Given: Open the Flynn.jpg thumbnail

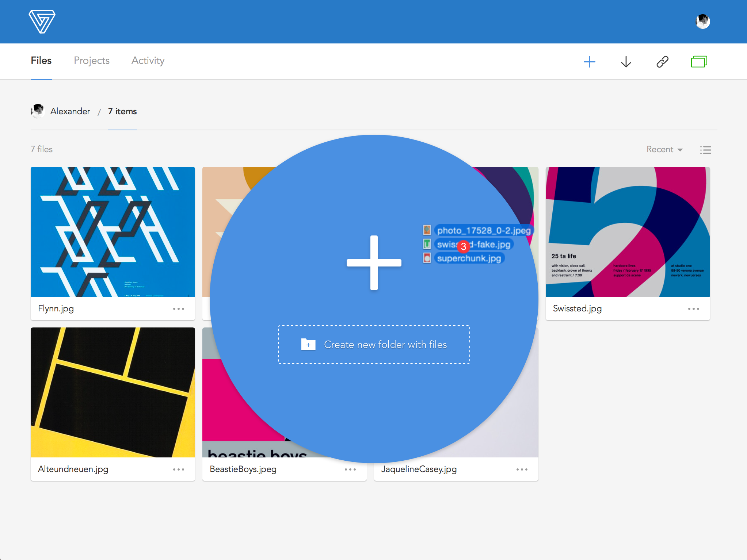Looking at the screenshot, I should [113, 232].
